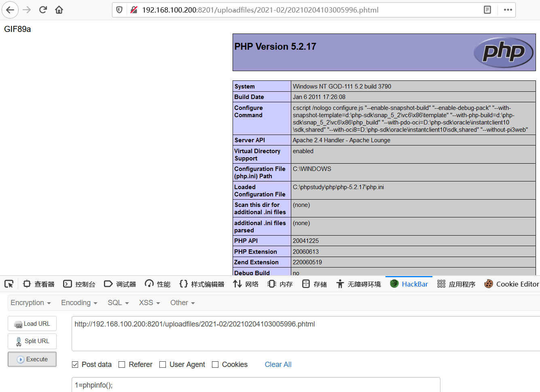Go back to the previous page

tap(10, 10)
